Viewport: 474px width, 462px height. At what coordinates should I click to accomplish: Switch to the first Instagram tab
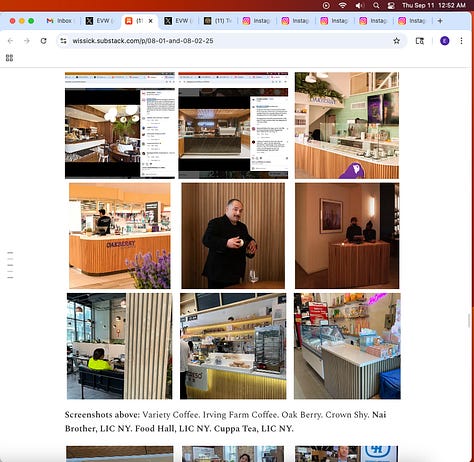click(256, 21)
